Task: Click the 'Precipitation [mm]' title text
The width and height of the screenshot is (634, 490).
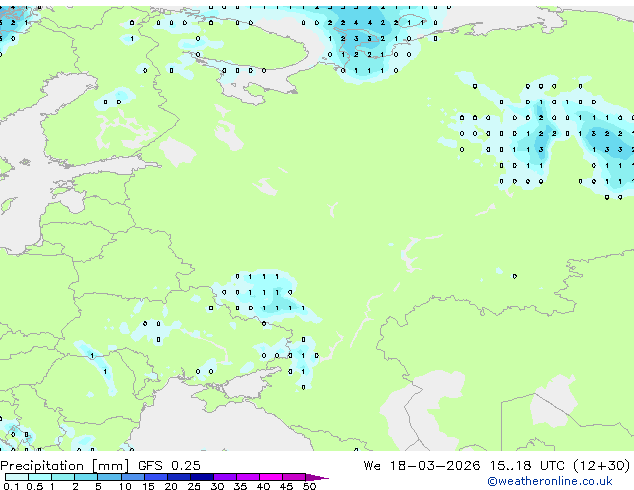Action: coord(65,466)
